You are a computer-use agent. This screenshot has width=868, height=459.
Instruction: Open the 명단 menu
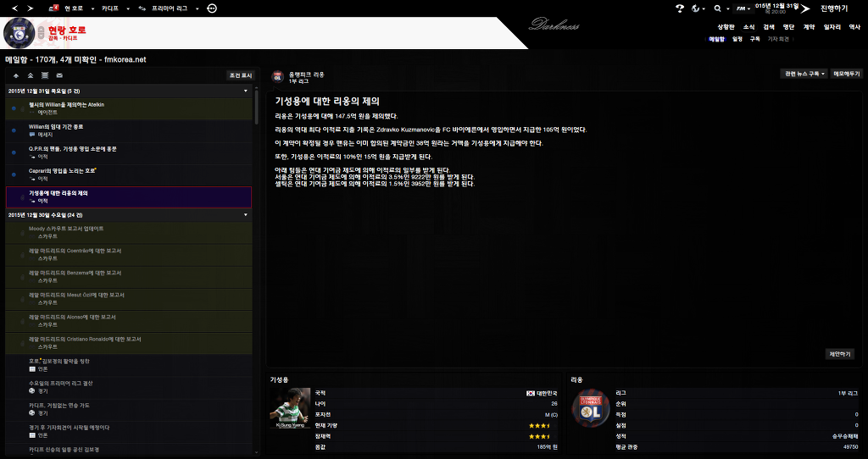pyautogui.click(x=788, y=26)
